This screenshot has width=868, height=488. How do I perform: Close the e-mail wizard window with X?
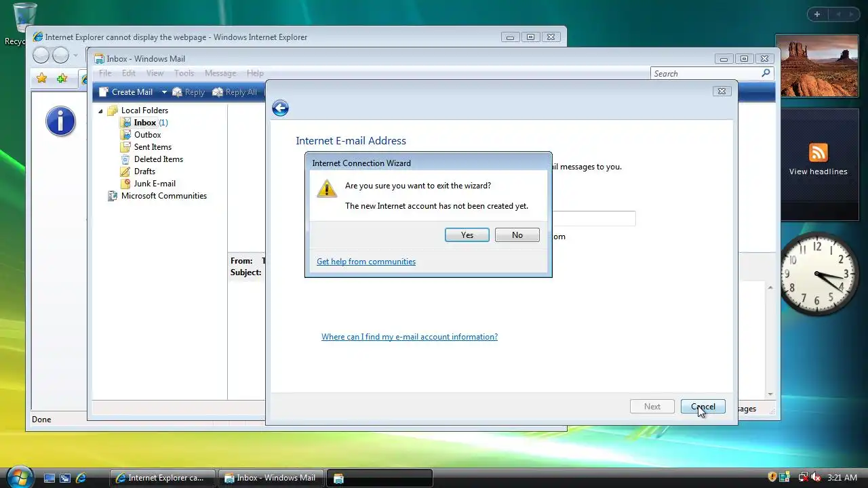pyautogui.click(x=722, y=91)
